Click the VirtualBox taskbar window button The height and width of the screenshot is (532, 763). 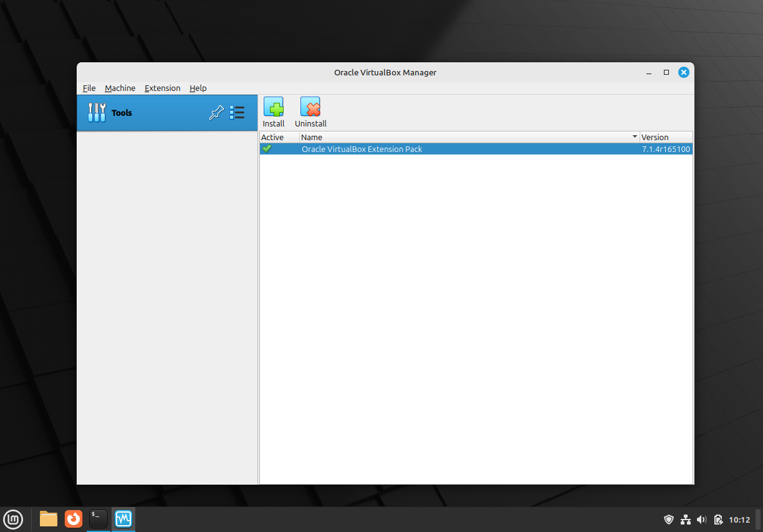coord(123,519)
